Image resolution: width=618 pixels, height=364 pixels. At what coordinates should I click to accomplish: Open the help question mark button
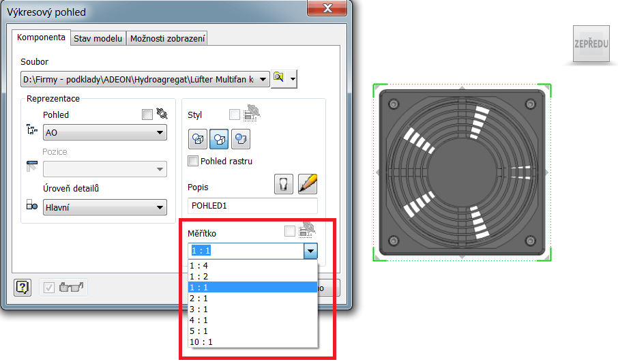coord(23,288)
